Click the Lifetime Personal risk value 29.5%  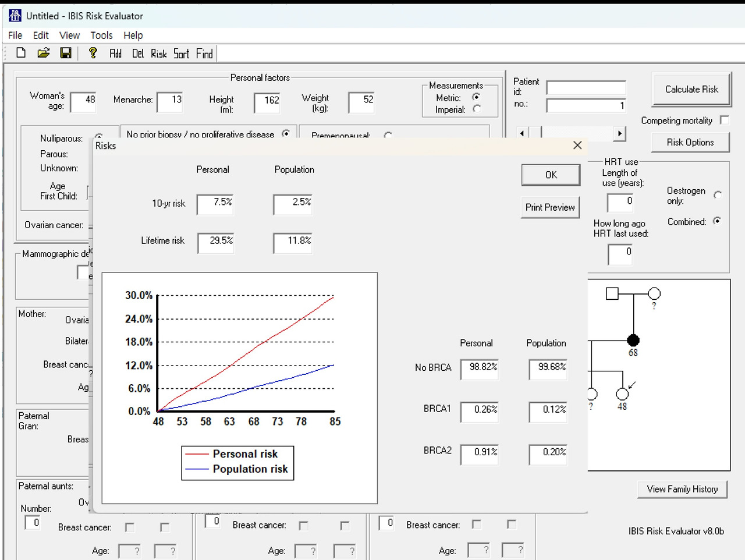215,243
